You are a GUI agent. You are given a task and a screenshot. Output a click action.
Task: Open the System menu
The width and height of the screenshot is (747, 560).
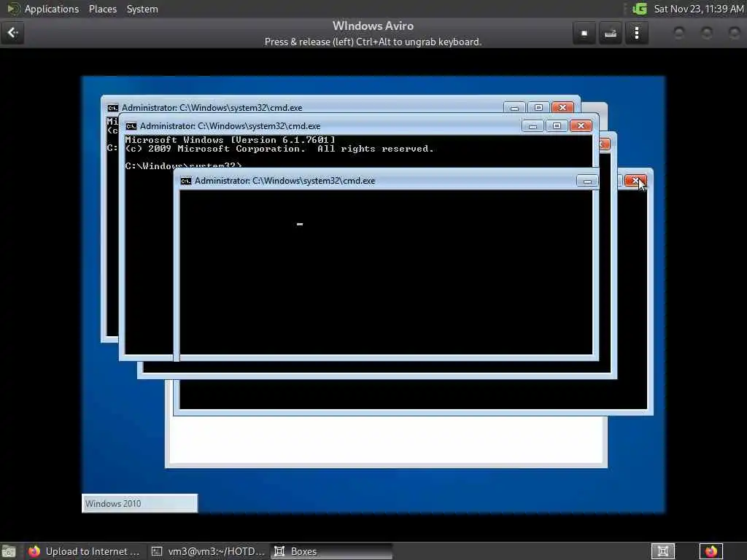pyautogui.click(x=142, y=9)
